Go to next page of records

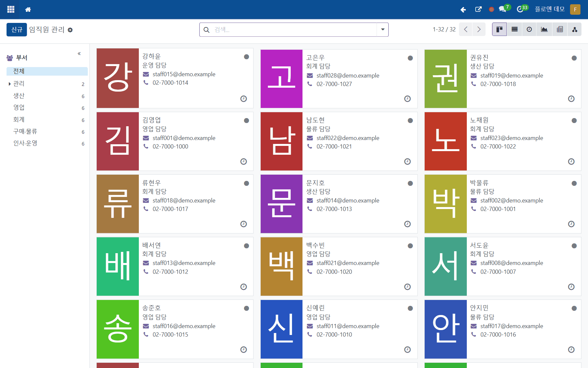point(479,29)
